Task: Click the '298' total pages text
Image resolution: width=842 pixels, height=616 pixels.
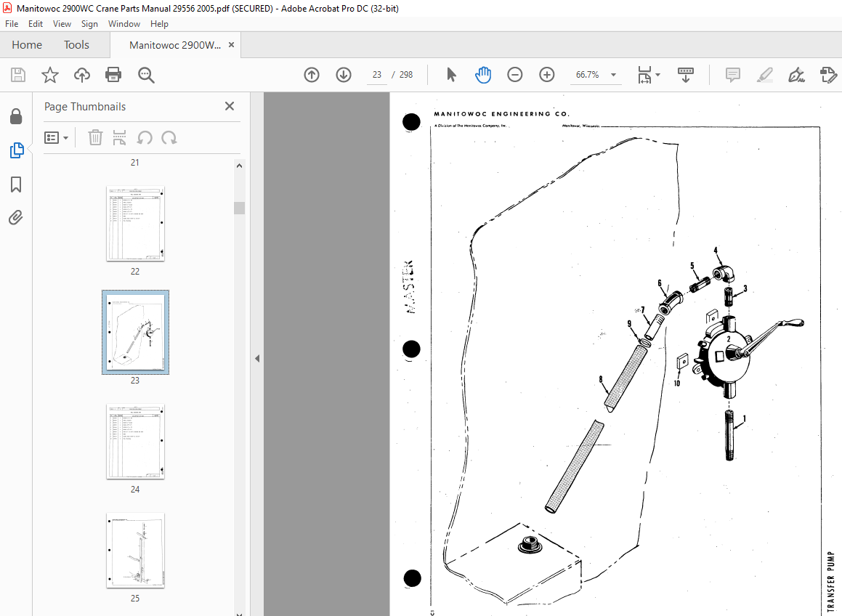Action: point(406,75)
